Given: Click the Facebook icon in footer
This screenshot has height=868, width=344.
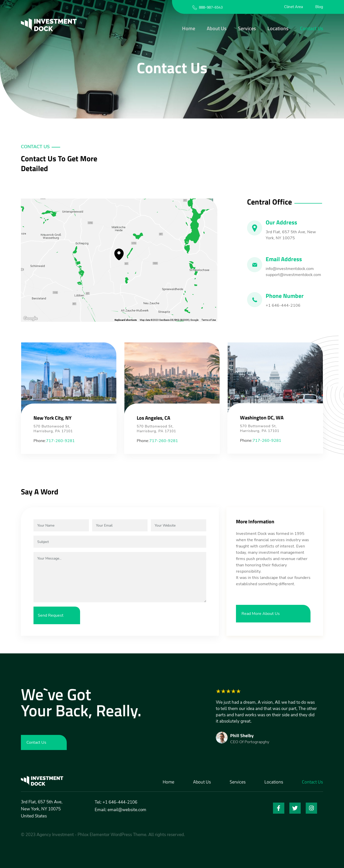Looking at the screenshot, I should pyautogui.click(x=278, y=808).
